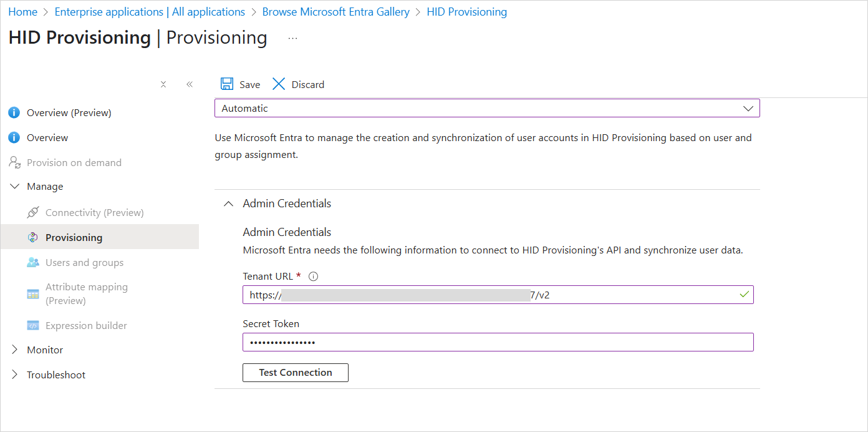This screenshot has width=868, height=432.
Task: Click the Attribute mapping table icon
Action: [33, 294]
